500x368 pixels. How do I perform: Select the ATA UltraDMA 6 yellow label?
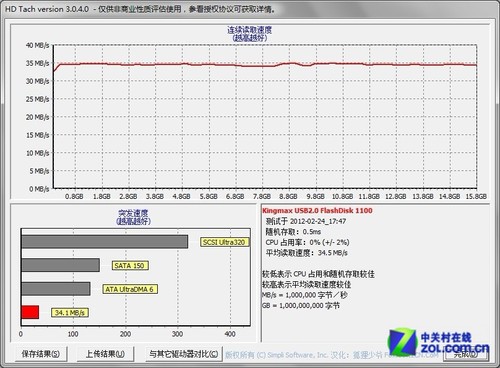130,289
